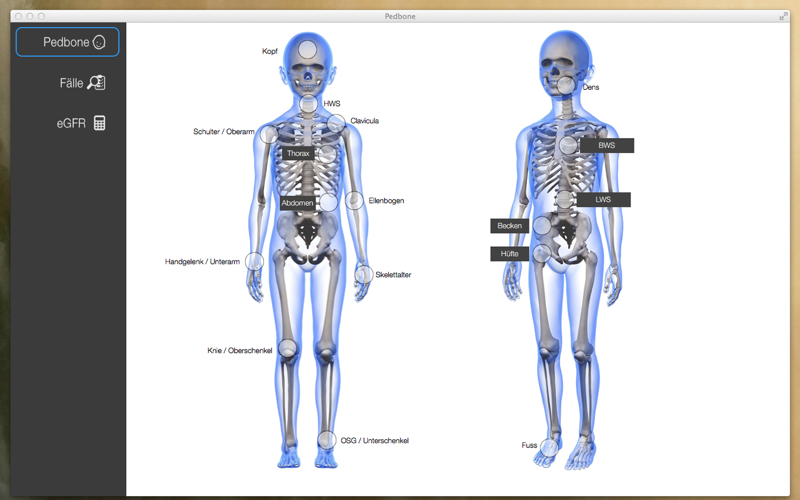Click the Abdomen label button
Screen dimensions: 800x500
297,203
